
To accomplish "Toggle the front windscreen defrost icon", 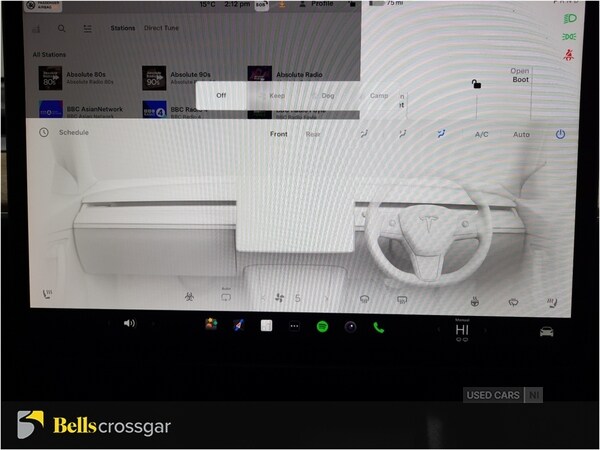I will coord(365,300).
